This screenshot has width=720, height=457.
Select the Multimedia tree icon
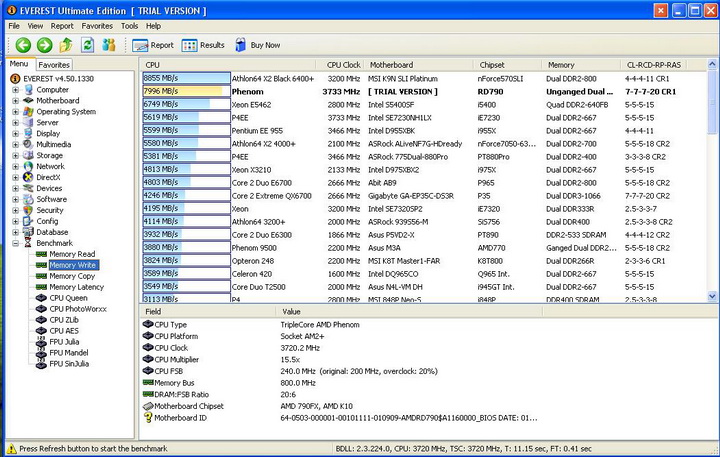(28, 144)
